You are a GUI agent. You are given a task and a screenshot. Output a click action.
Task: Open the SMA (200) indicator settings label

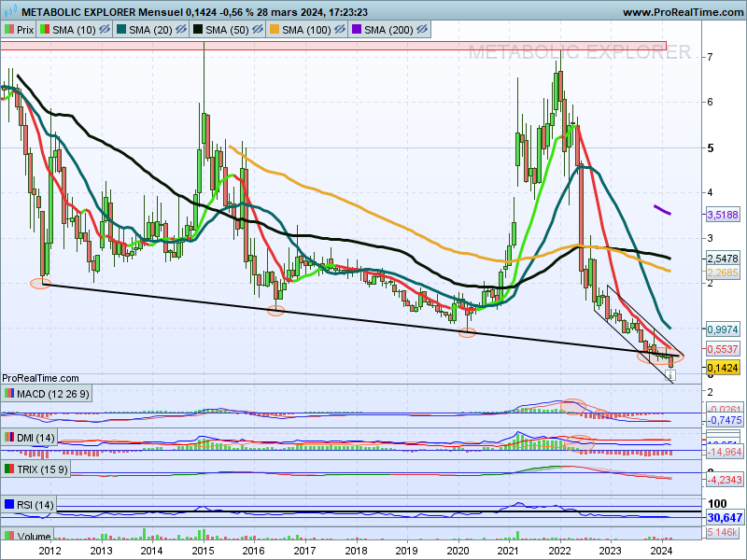click(x=388, y=30)
